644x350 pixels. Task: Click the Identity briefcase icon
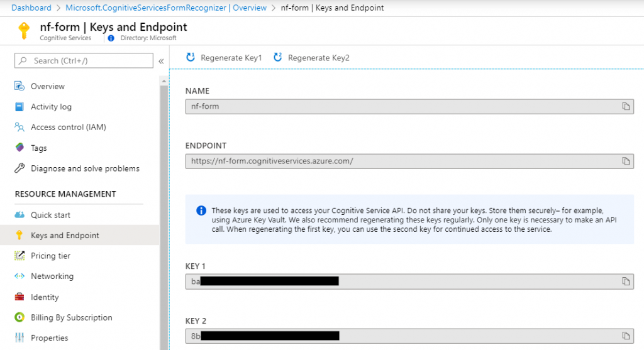pyautogui.click(x=19, y=297)
